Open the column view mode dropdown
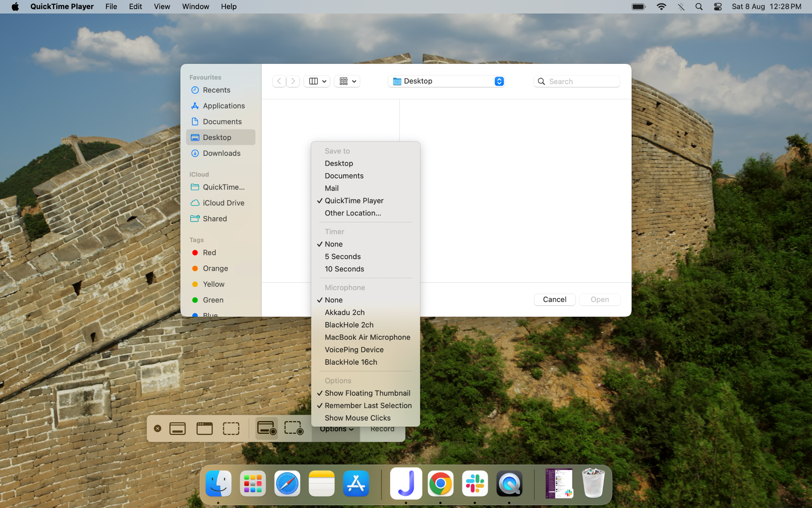The image size is (812, 508). click(x=317, y=81)
